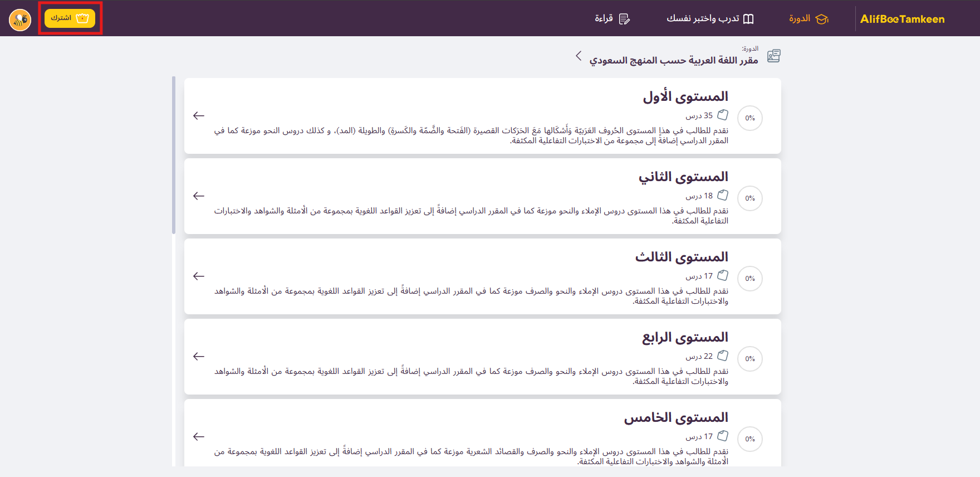Click the vertical scrollbar of the levels list
The width and height of the screenshot is (980, 477).
(x=174, y=156)
